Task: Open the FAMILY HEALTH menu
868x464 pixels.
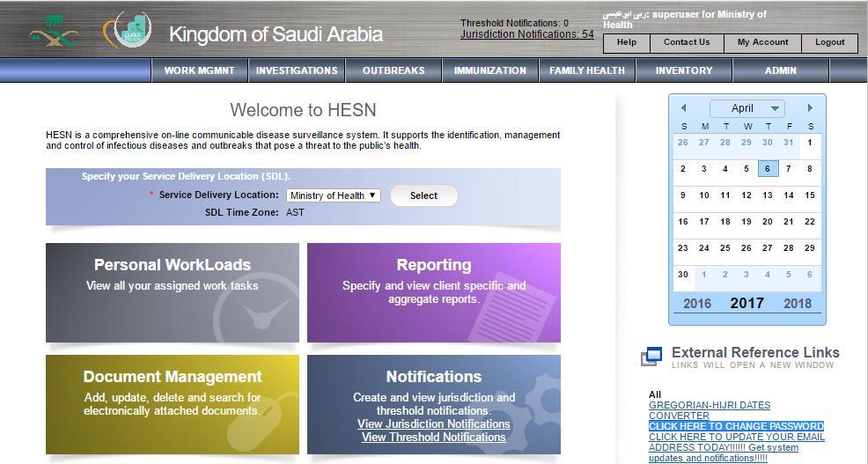Action: pyautogui.click(x=587, y=70)
